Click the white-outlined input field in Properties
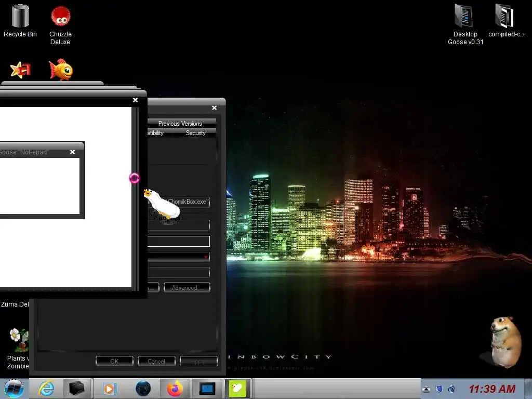The image size is (532, 399). point(179,241)
